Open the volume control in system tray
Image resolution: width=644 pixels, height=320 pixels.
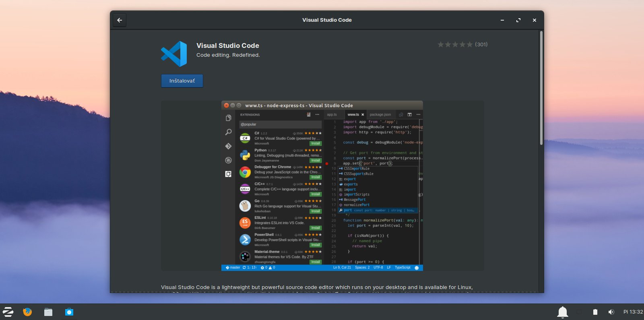pyautogui.click(x=611, y=312)
